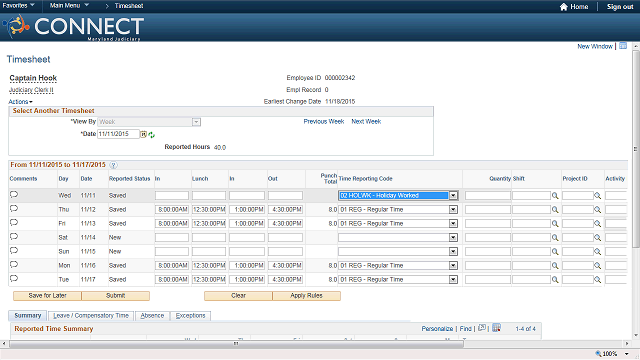Image resolution: width=640 pixels, height=360 pixels.
Task: Click the horizontal scrollbar thumb
Action: pyautogui.click(x=236, y=344)
